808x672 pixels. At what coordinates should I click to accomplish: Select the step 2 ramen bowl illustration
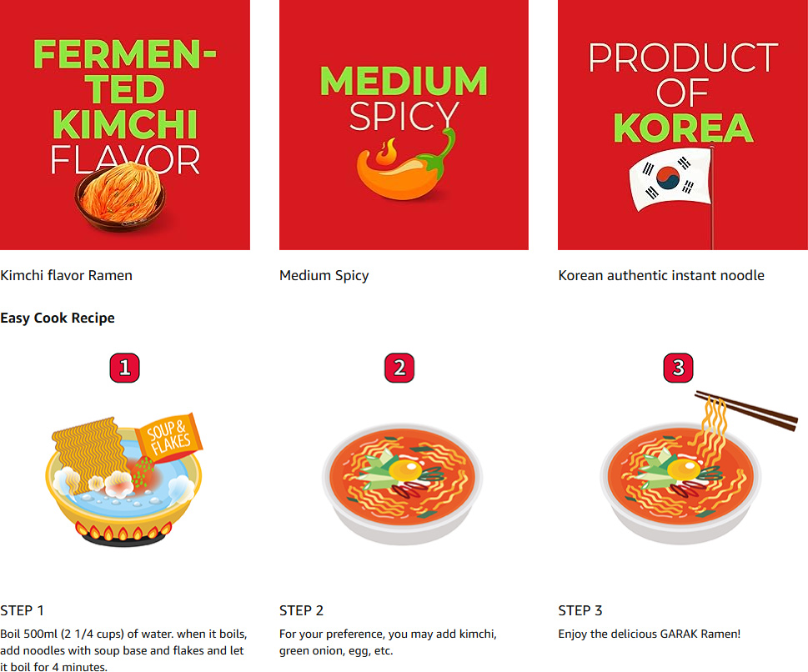point(403,484)
